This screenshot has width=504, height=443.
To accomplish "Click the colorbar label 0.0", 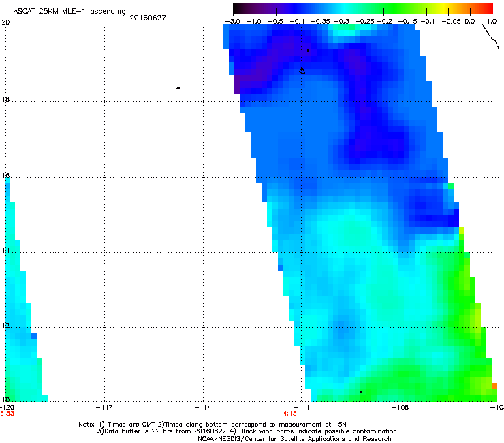I will [x=470, y=22].
